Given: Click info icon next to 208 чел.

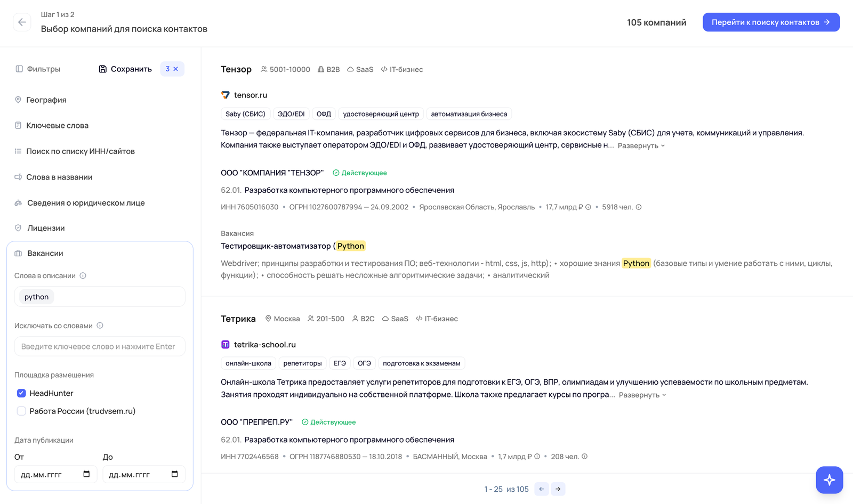Looking at the screenshot, I should click(x=584, y=457).
